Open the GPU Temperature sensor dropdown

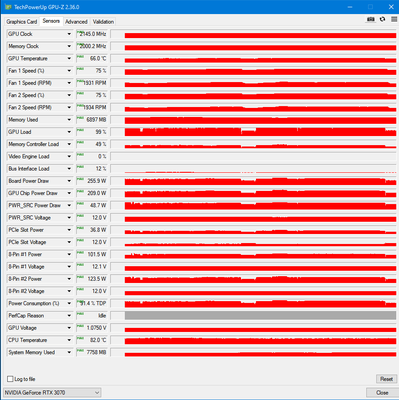(x=69, y=58)
